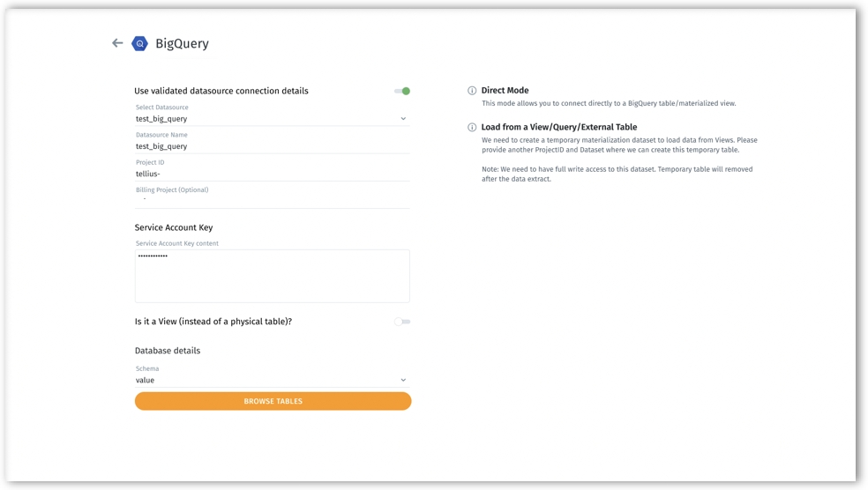Click the Service Account Key section heading

click(174, 227)
